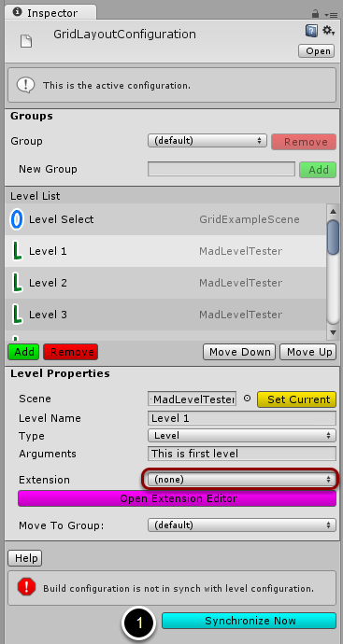The height and width of the screenshot is (644, 343).
Task: Open the Group dropdown
Action: [x=207, y=141]
